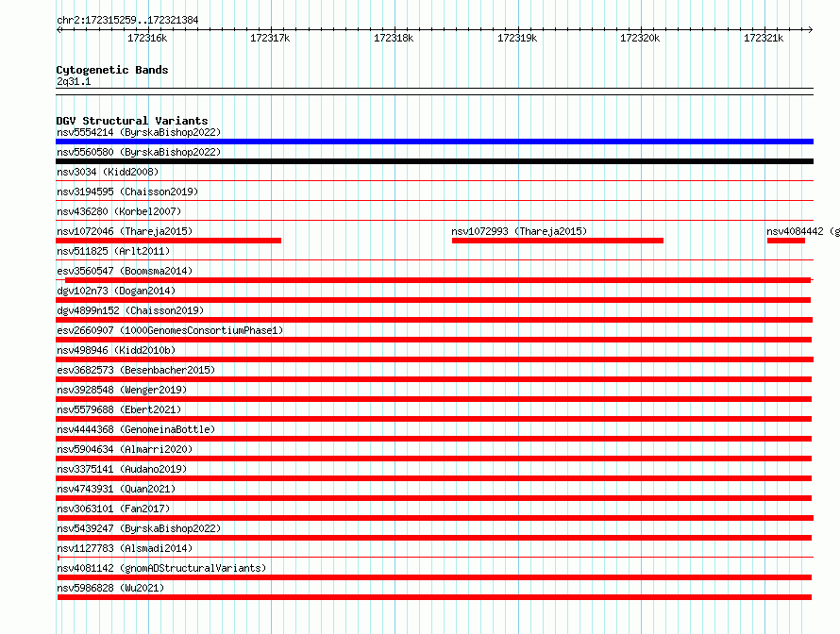Click the right arrowhead of the ruler
The height and width of the screenshot is (634, 840).
(811, 30)
